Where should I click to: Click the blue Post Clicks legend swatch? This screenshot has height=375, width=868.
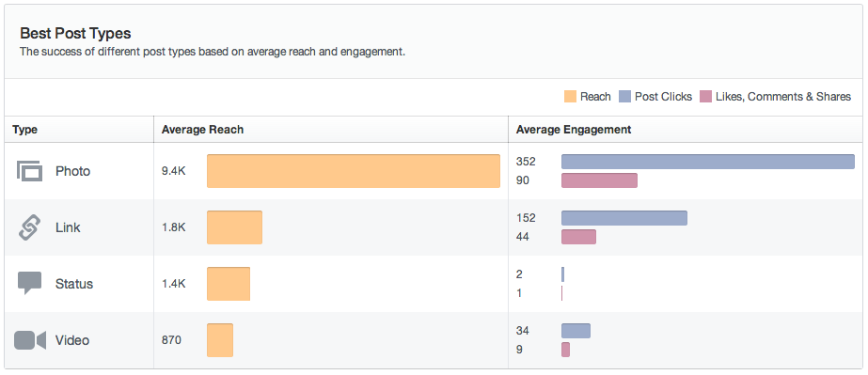tap(625, 97)
